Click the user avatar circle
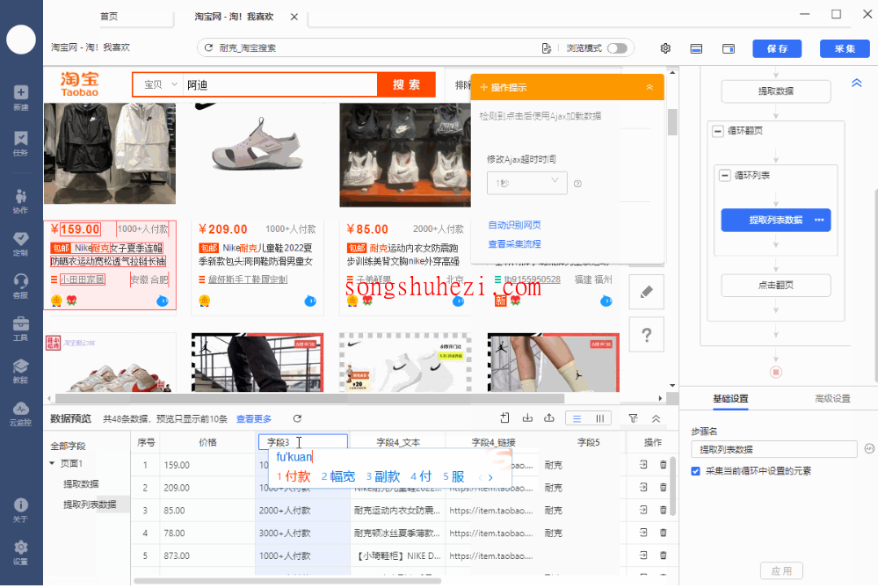Viewport: 885px width, 588px height. pyautogui.click(x=21, y=40)
